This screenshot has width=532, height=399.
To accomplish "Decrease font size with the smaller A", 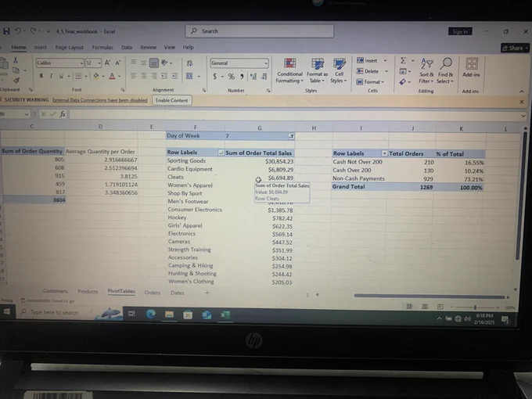I will pyautogui.click(x=117, y=63).
